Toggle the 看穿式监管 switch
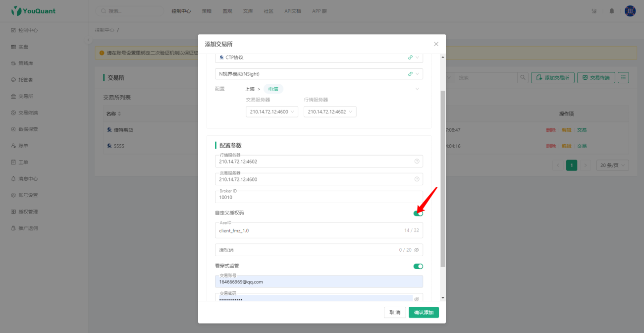 click(x=418, y=266)
